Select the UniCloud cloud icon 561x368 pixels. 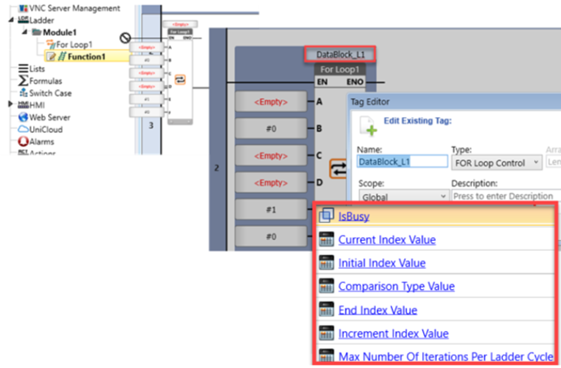coord(23,129)
